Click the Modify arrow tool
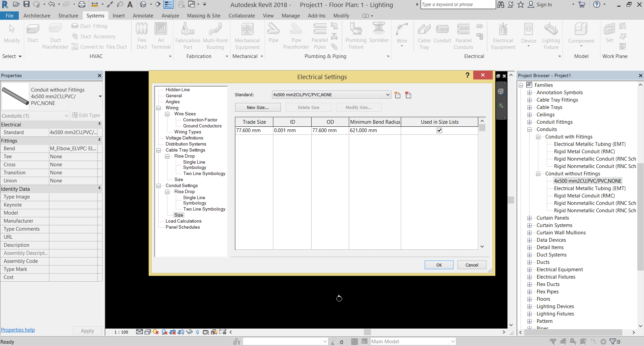 [12, 34]
